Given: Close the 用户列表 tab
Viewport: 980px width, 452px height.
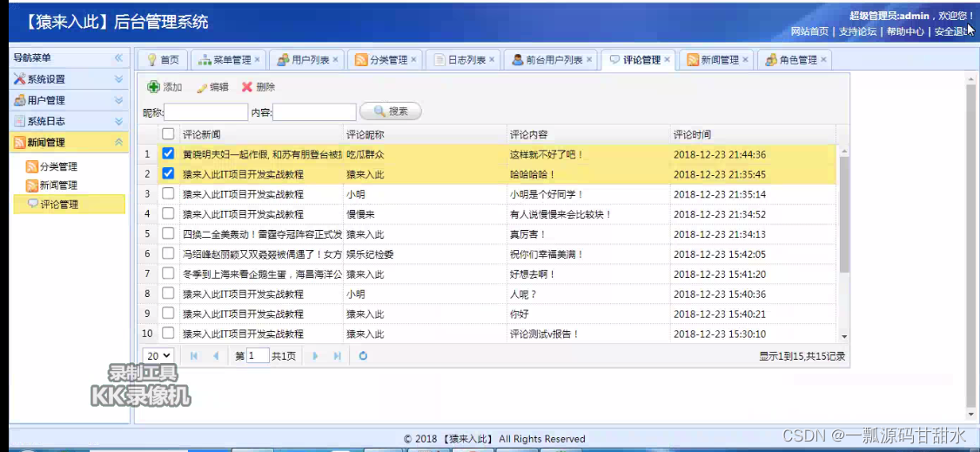Looking at the screenshot, I should pos(336,59).
